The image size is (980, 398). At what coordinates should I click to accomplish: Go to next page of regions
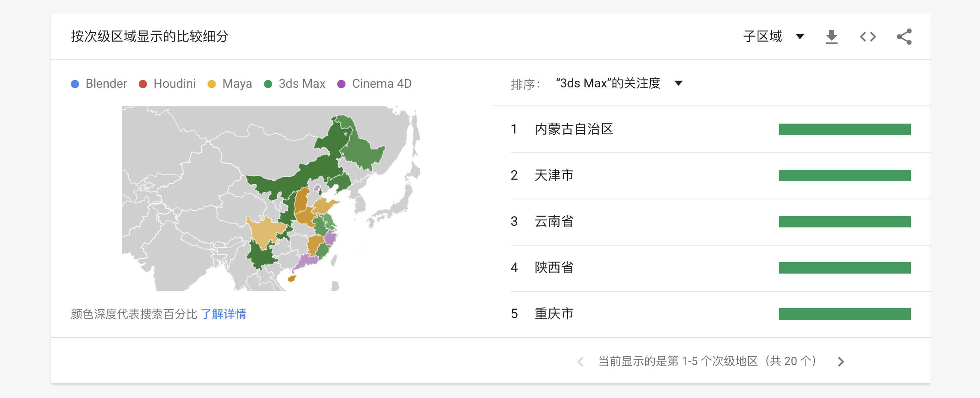[x=841, y=361]
